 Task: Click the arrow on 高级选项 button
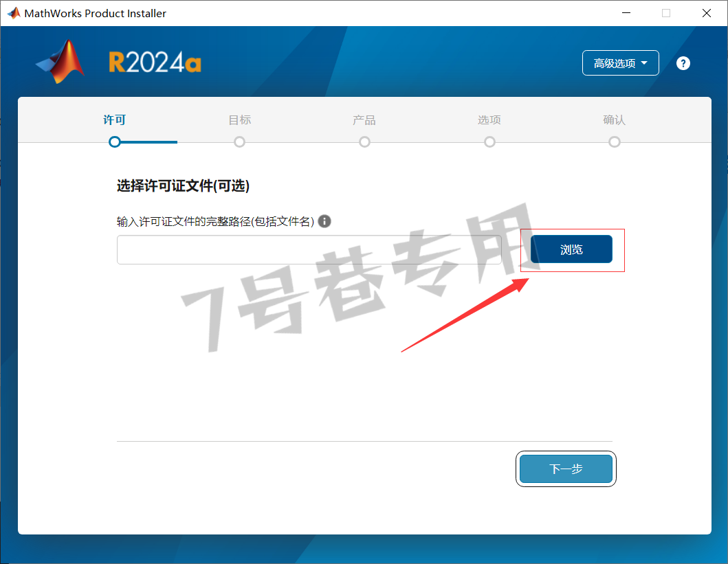pyautogui.click(x=644, y=63)
